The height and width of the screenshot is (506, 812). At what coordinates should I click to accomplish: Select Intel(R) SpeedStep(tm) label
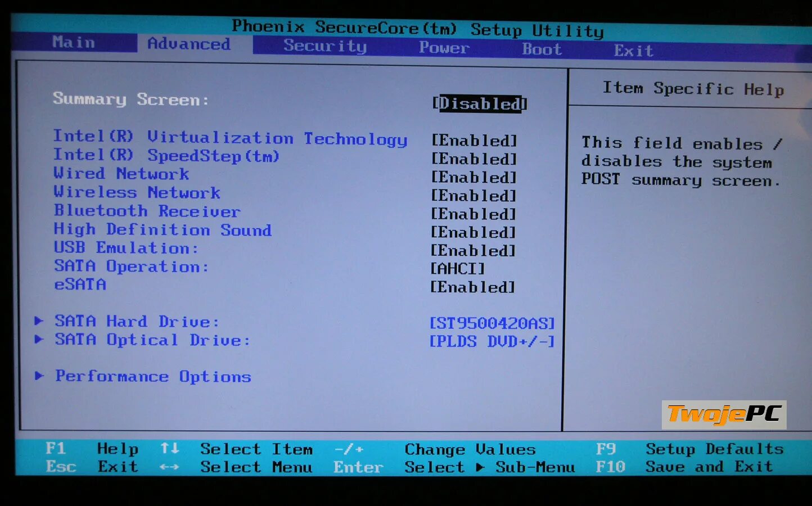(x=166, y=155)
